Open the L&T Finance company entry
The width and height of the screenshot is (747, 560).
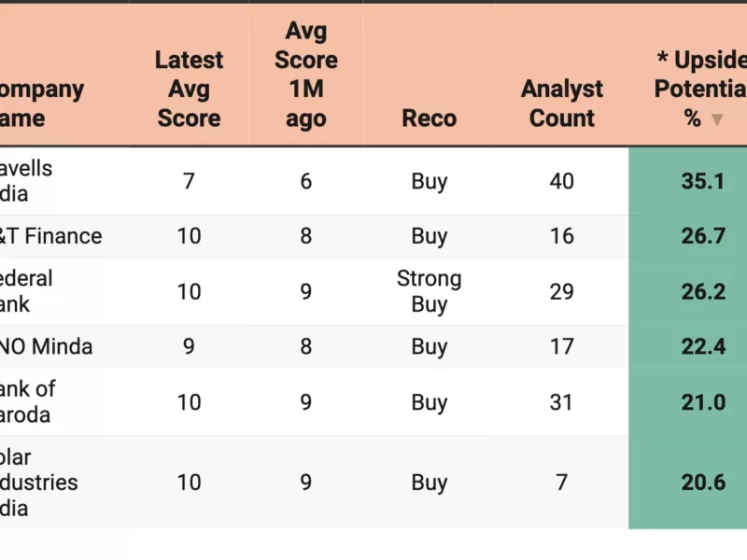[50, 236]
